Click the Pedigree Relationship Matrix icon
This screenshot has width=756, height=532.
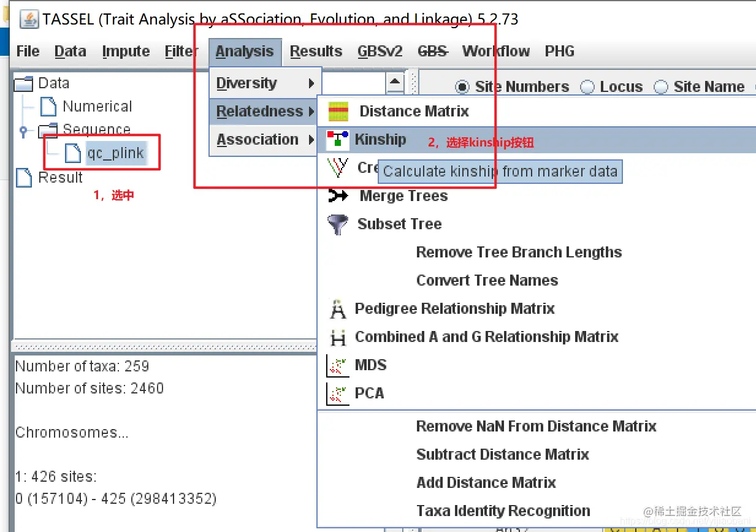coord(338,309)
